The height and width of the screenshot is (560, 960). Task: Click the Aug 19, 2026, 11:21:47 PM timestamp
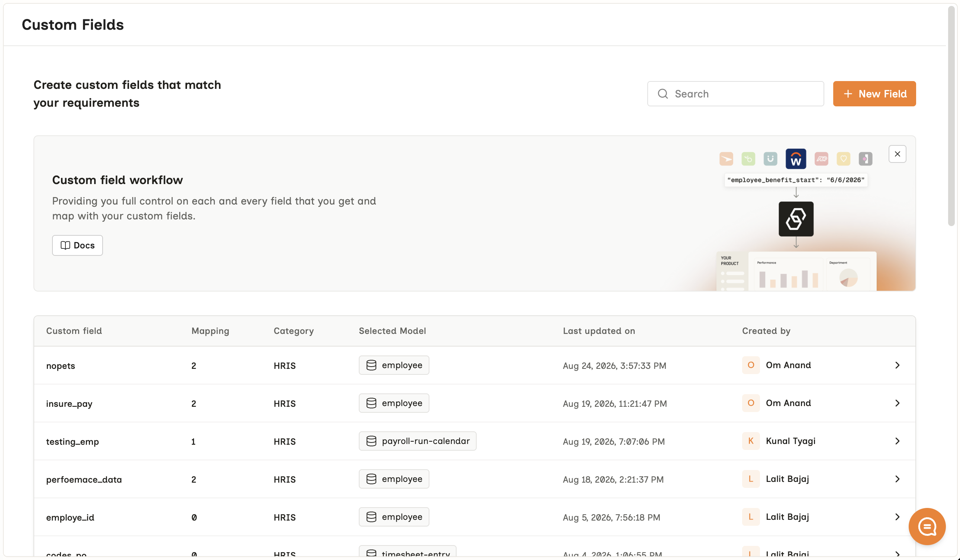tap(615, 403)
